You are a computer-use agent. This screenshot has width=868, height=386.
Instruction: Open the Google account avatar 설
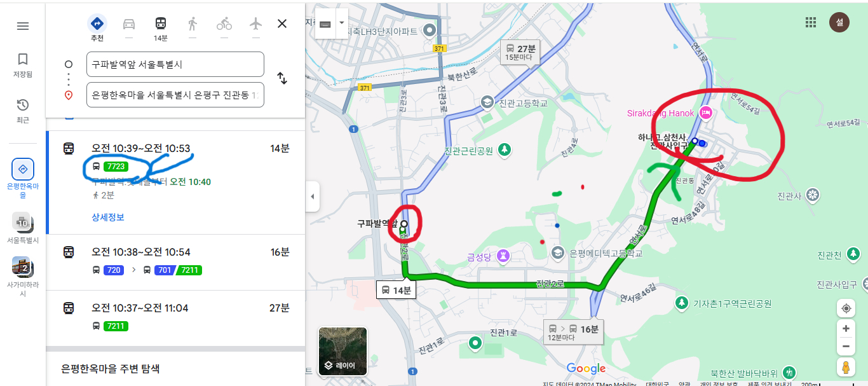839,23
